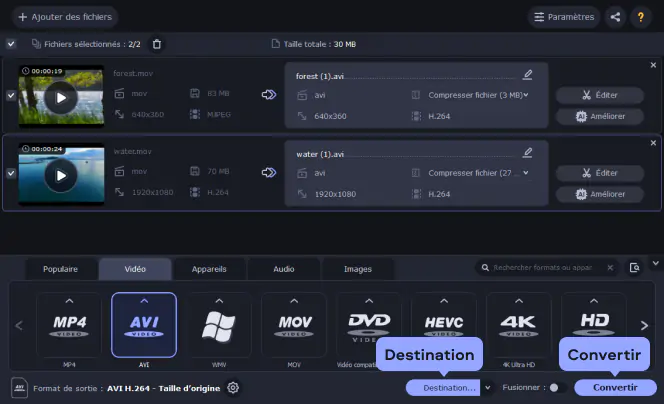Select the HD video format icon
This screenshot has height=404, width=664.
coord(594,325)
